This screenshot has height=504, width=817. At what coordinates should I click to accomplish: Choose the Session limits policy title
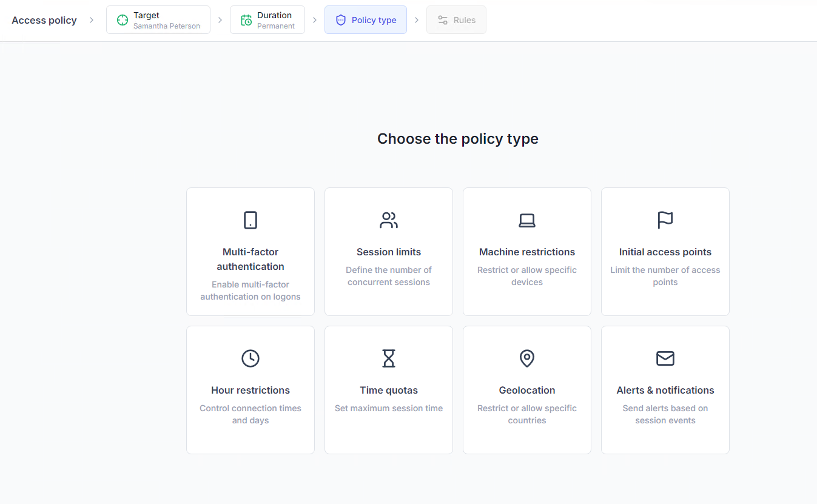click(x=389, y=252)
